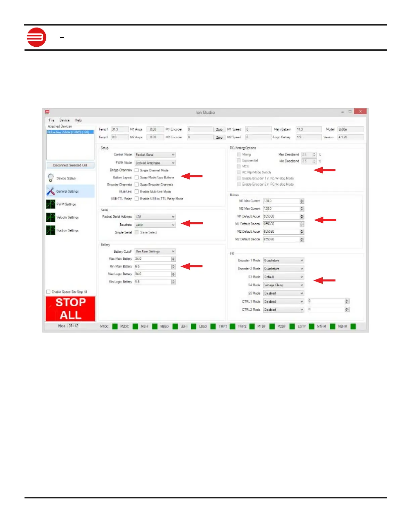
Task: Expand Encoder 1 Mode dropdown
Action: [x=283, y=260]
